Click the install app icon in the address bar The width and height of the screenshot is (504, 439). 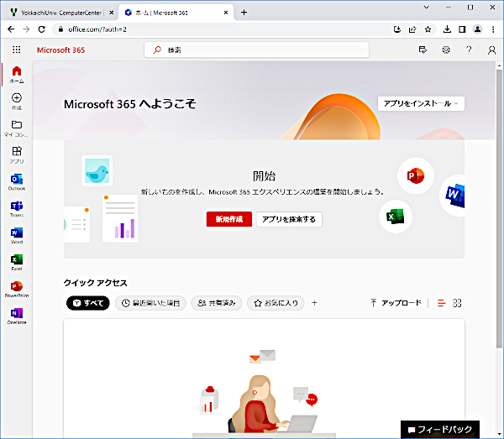[x=397, y=29]
